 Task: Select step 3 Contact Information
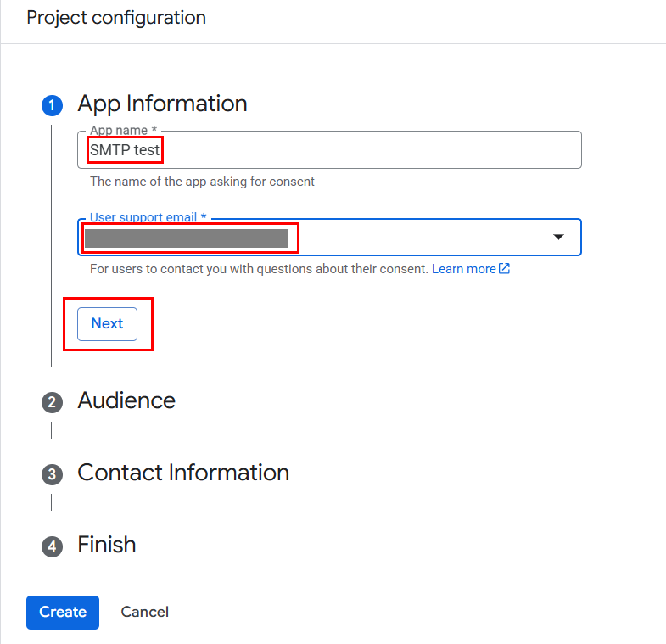[x=183, y=473]
